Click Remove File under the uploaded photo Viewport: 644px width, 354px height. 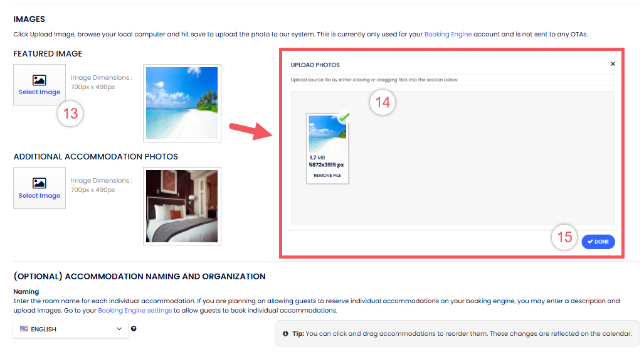click(327, 176)
